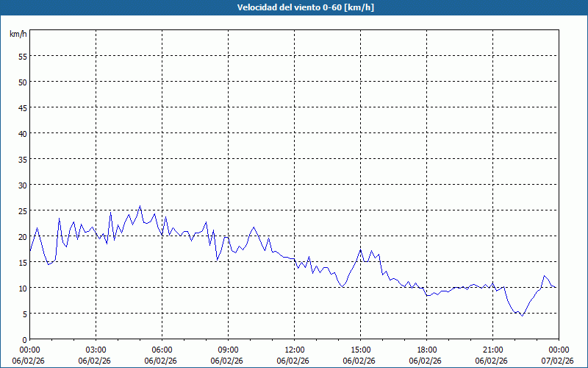
Task: Select the 12:00 time label
Action: point(294,350)
